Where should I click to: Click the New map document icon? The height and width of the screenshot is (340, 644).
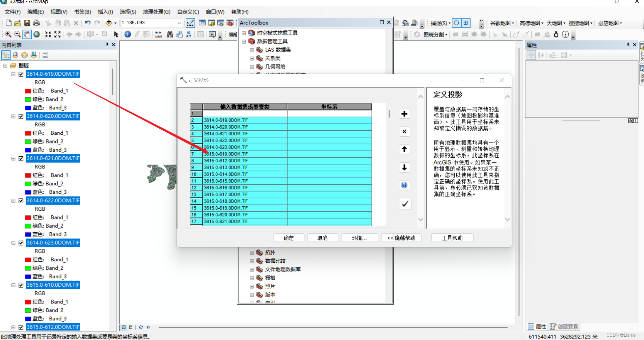point(9,23)
